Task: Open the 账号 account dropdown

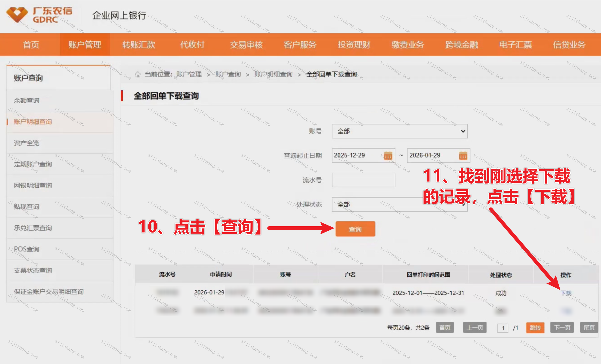Action: point(399,131)
